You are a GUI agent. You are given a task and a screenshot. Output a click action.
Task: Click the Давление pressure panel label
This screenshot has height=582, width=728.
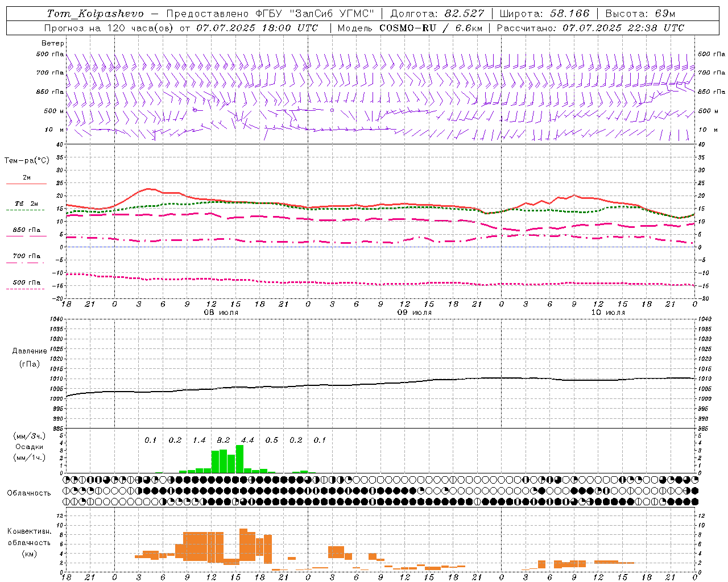(30, 351)
